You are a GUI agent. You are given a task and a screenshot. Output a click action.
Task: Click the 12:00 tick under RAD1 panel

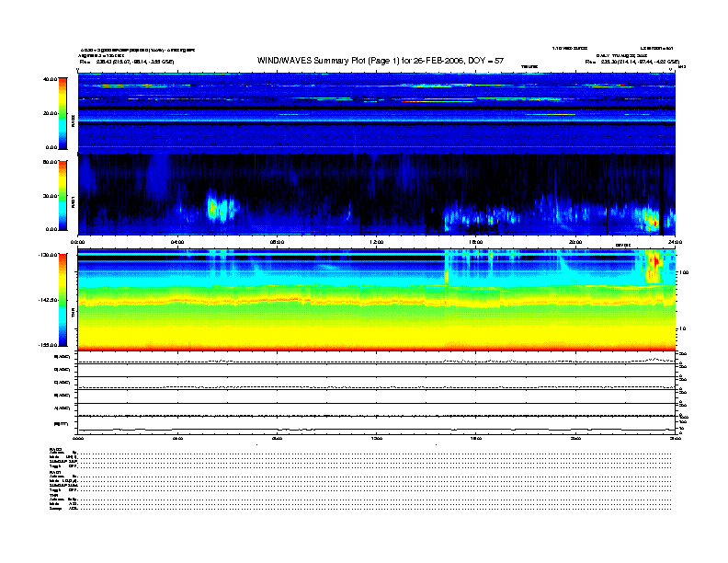pyautogui.click(x=377, y=242)
